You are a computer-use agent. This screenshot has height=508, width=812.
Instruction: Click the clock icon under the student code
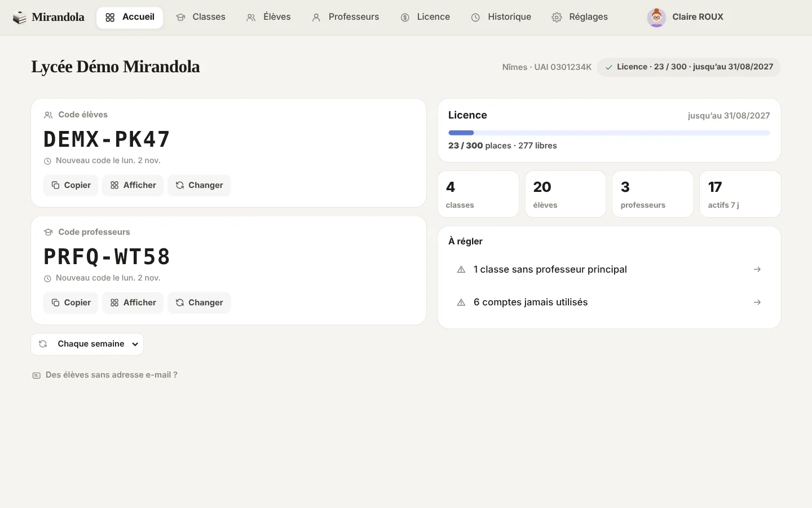(48, 161)
